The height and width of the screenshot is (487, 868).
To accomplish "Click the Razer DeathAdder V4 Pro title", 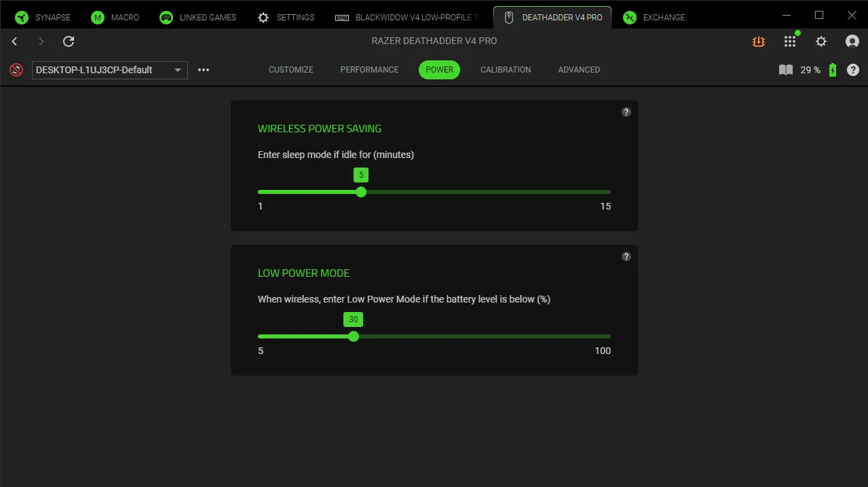I will click(434, 41).
